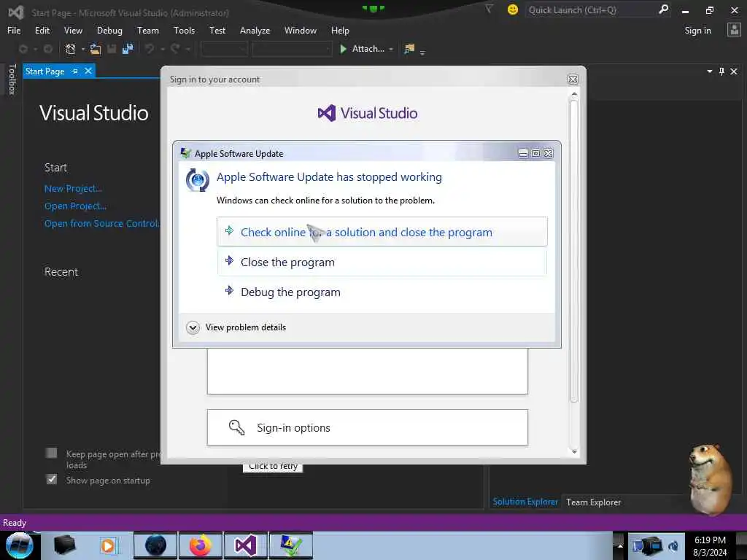Image resolution: width=747 pixels, height=560 pixels.
Task: Click the scroll down arrow in sign-in dialog
Action: (x=574, y=451)
